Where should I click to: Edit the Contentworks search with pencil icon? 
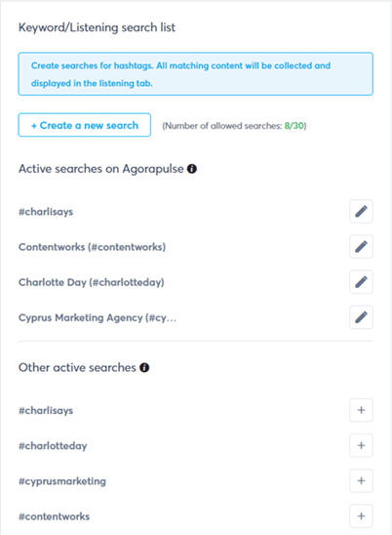click(361, 247)
